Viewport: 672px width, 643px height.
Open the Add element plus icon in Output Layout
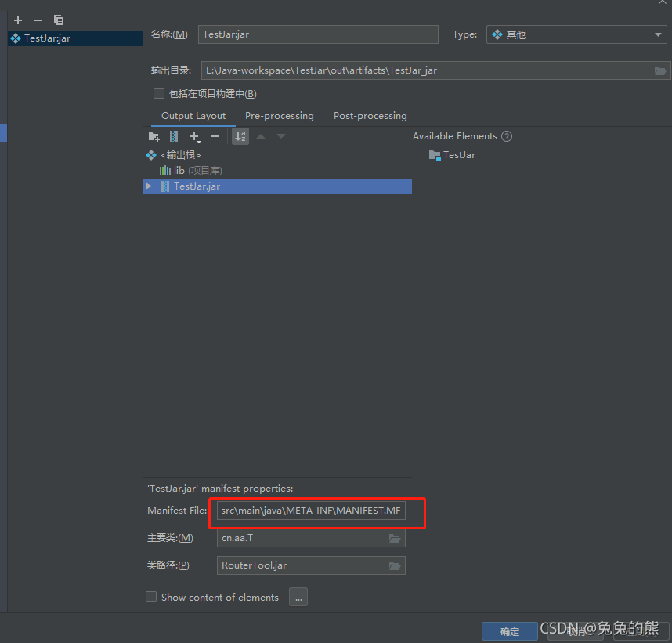[194, 136]
